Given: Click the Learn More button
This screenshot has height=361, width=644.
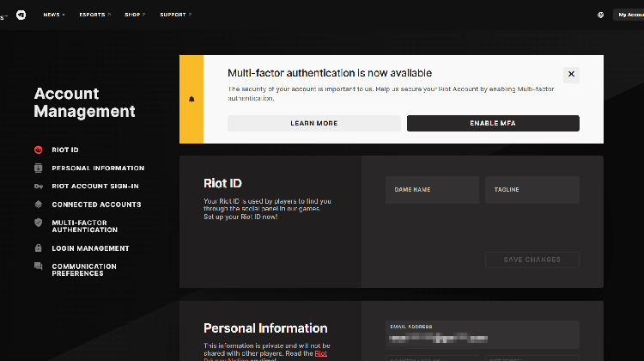Looking at the screenshot, I should pos(313,124).
